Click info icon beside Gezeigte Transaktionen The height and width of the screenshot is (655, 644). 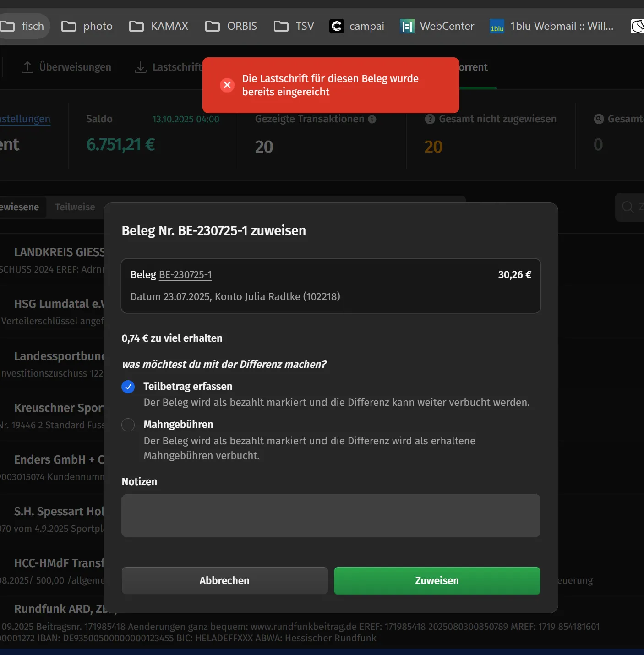(372, 119)
